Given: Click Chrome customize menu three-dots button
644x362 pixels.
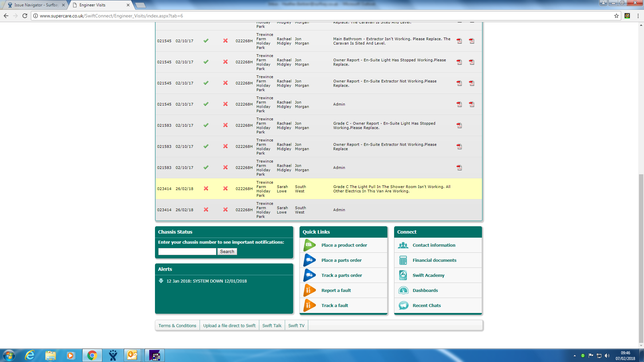Looking at the screenshot, I should pos(638,16).
